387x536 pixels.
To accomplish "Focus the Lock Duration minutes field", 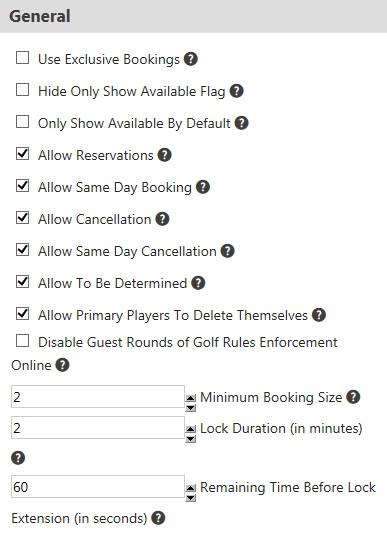I will pyautogui.click(x=98, y=427).
